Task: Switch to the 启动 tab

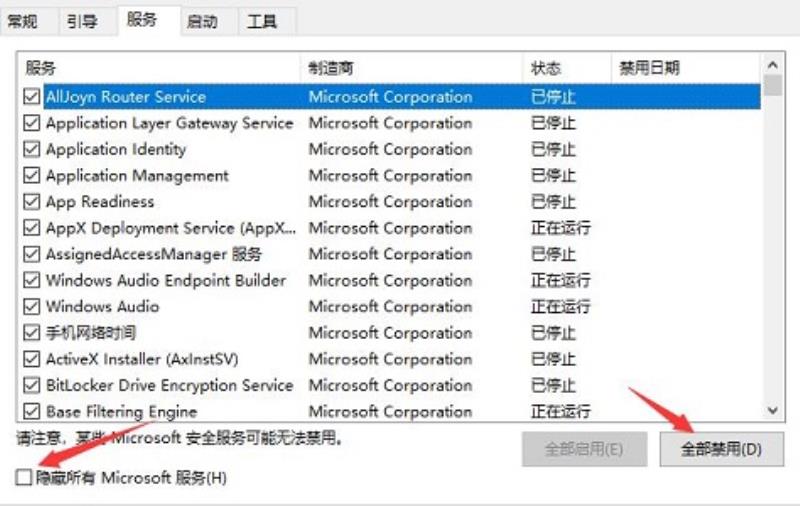Action: (x=202, y=21)
